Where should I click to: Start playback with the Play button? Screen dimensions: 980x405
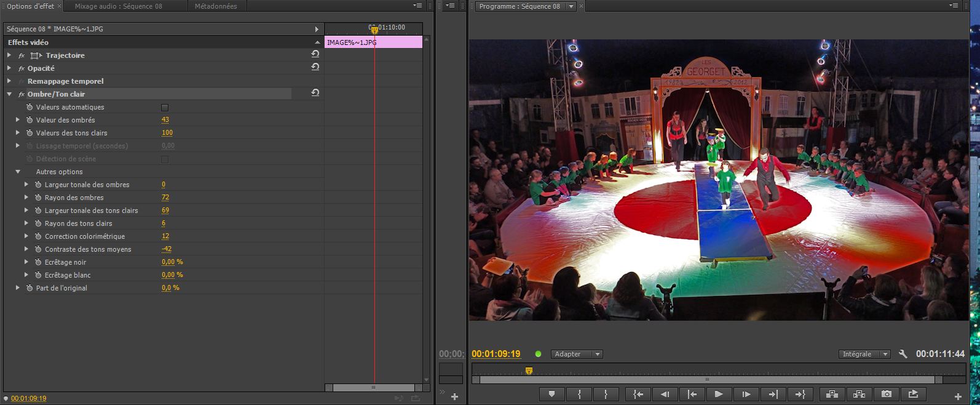719,395
